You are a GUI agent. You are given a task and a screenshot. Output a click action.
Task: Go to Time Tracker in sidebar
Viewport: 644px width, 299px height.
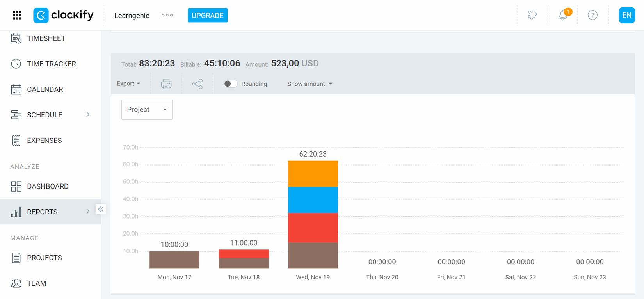(51, 64)
